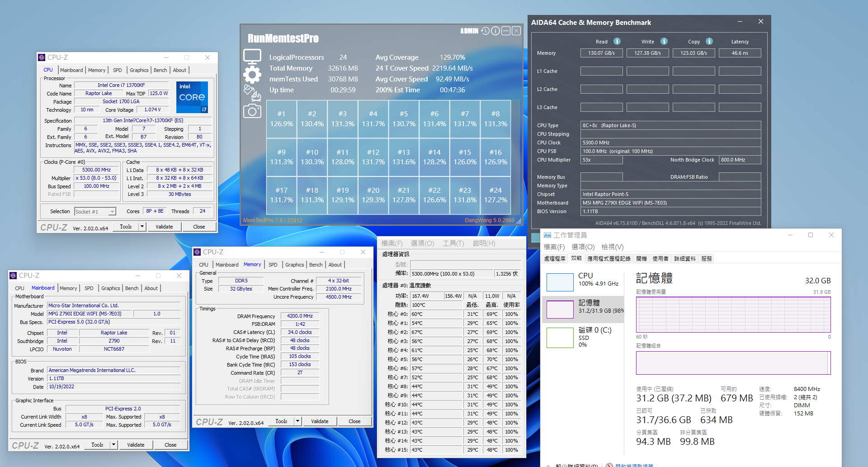Click the '130.07 GB/s' Memory Read value in AIDA64

601,53
